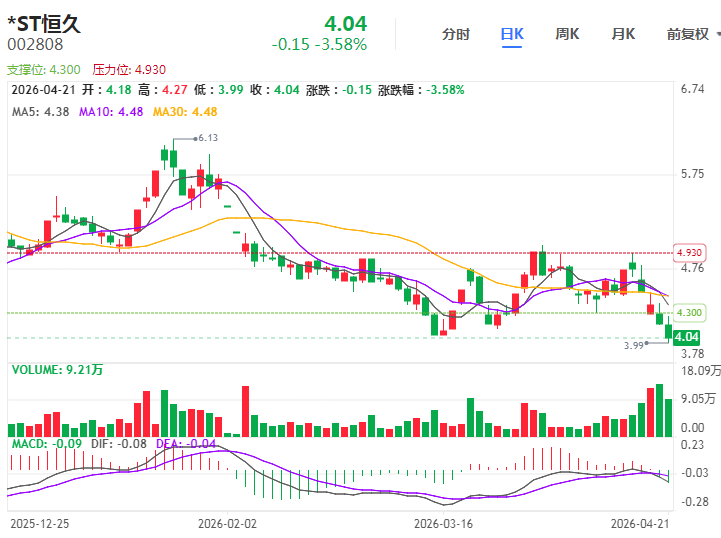Click the MA5 indicator label
721x538 pixels.
[x=40, y=111]
